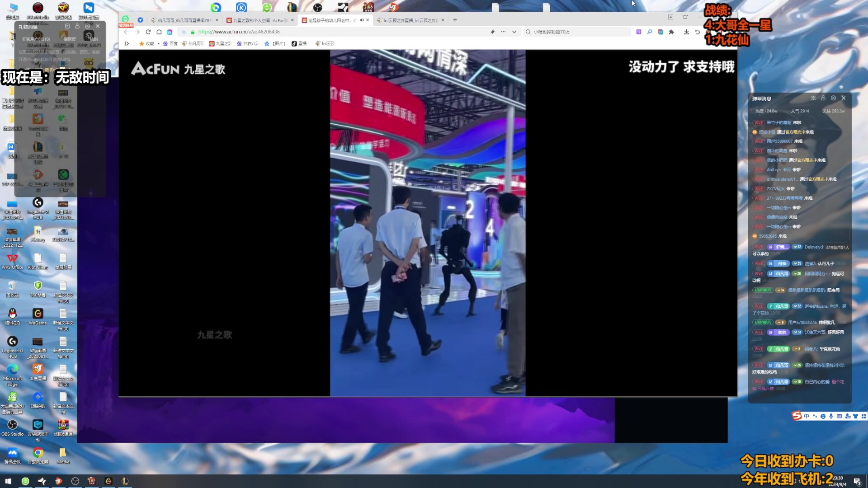Click username driftwanderer01 in danmaku list
Image resolution: width=868 pixels, height=488 pixels.
783,179
